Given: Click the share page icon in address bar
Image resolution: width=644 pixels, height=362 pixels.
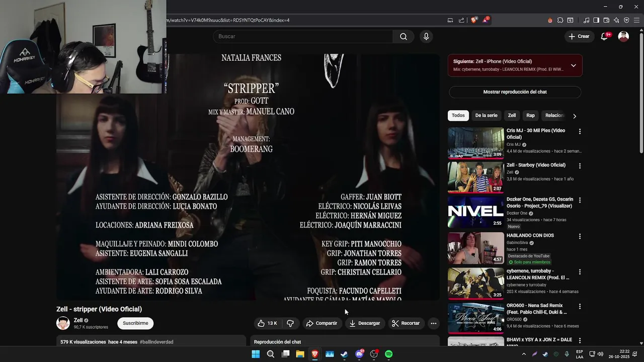Looking at the screenshot, I should click(x=461, y=20).
